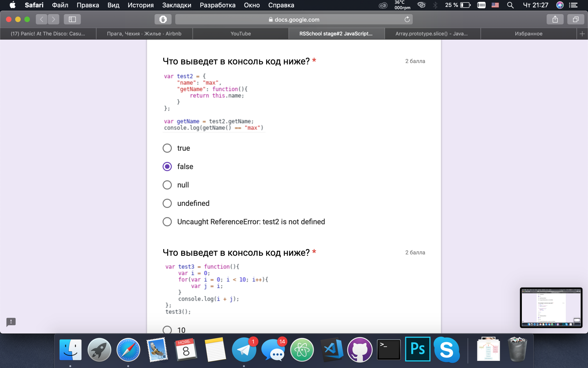Open the screenshot preview thumbnail
Screen dimensions: 588x368
551,307
